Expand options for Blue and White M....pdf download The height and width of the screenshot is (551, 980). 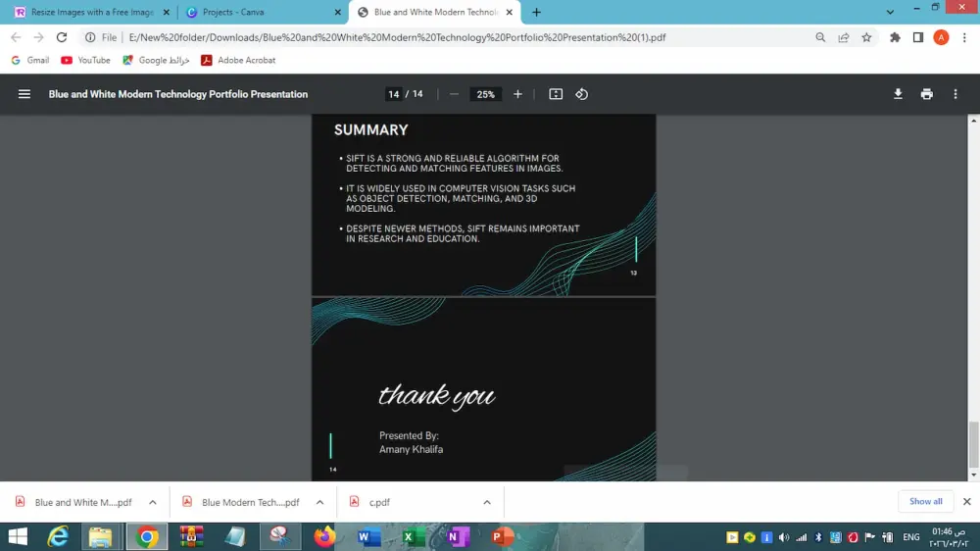tap(153, 502)
